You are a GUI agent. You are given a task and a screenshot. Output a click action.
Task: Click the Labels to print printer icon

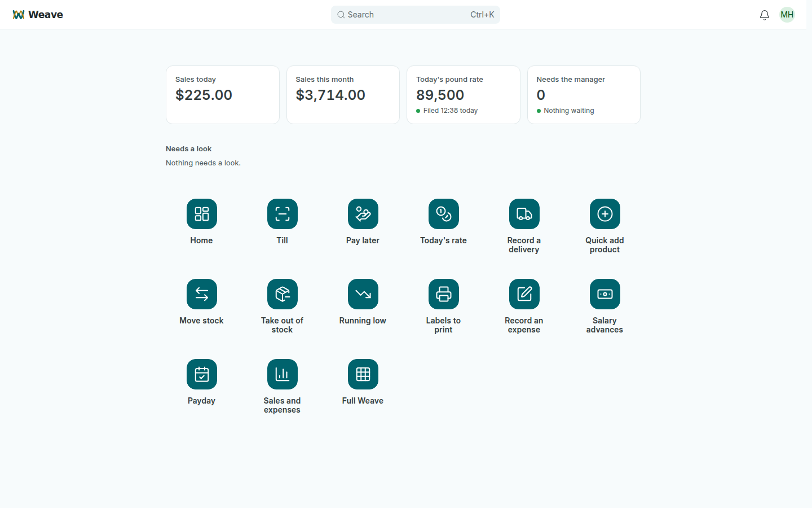tap(444, 294)
